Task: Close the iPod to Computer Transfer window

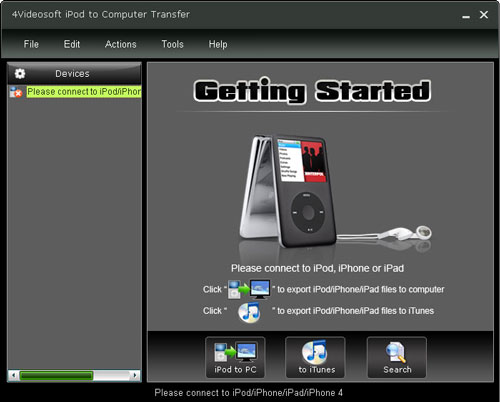Action: coord(484,15)
